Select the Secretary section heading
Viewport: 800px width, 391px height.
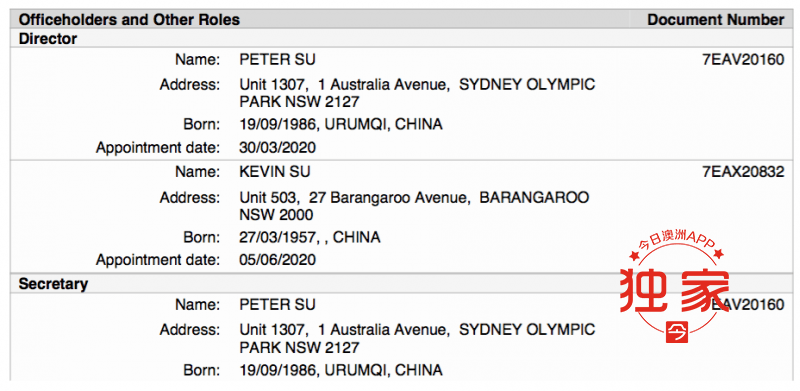click(53, 284)
